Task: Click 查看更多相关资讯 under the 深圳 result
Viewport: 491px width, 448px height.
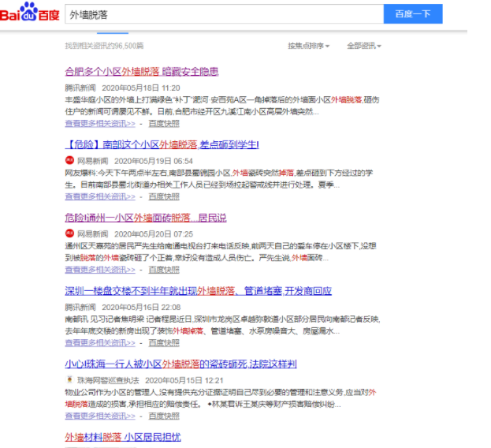Action: (x=100, y=343)
